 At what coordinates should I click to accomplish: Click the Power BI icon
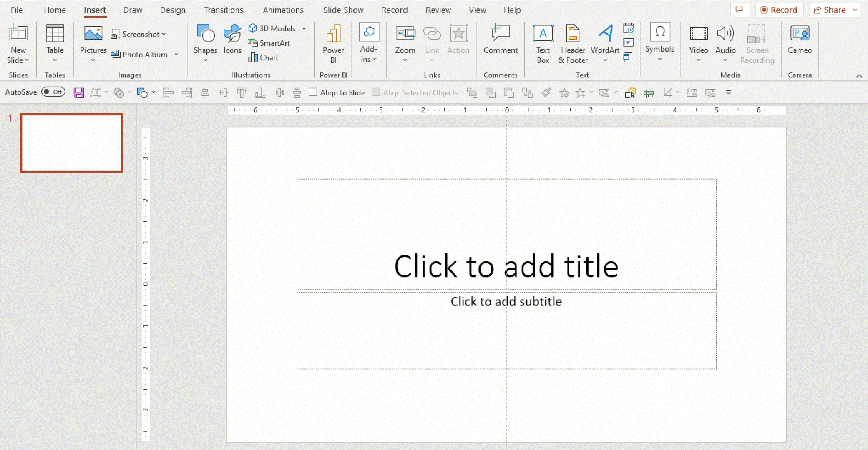pyautogui.click(x=333, y=44)
